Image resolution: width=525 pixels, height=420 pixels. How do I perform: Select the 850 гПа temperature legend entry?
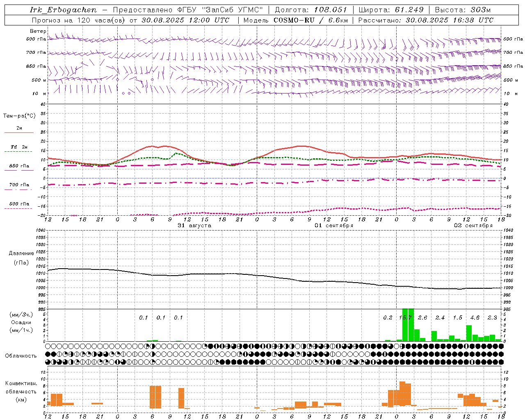coord(19,166)
